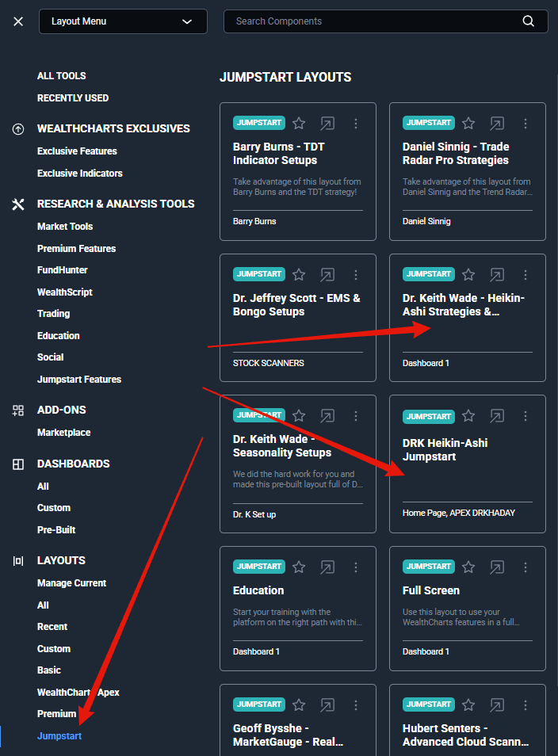
Task: Click WealthCharts Exclusives upload icon
Action: [18, 128]
